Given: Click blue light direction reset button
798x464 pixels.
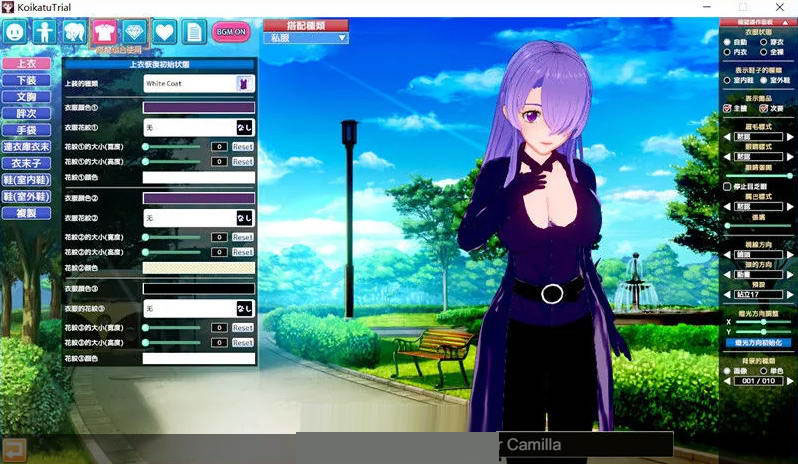Looking at the screenshot, I should pyautogui.click(x=758, y=343).
